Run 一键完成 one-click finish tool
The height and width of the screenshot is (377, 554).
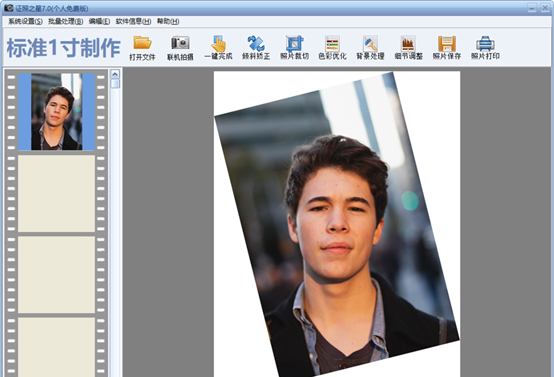pos(218,48)
